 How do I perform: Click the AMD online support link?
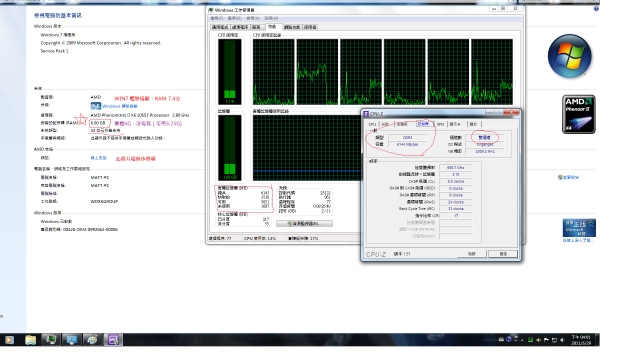click(98, 158)
